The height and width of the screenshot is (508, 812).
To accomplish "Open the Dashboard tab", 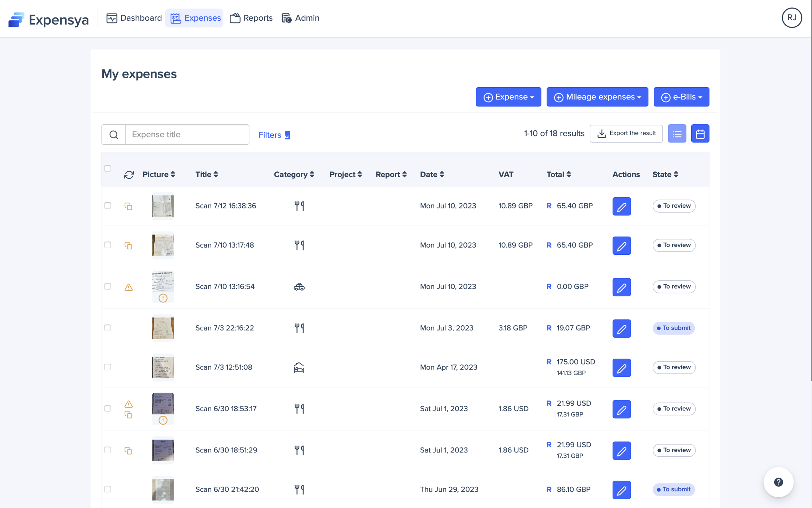I will point(134,18).
